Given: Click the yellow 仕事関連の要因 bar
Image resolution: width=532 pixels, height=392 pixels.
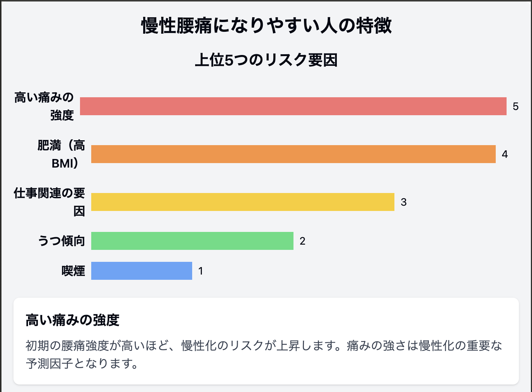Looking at the screenshot, I should tap(243, 202).
